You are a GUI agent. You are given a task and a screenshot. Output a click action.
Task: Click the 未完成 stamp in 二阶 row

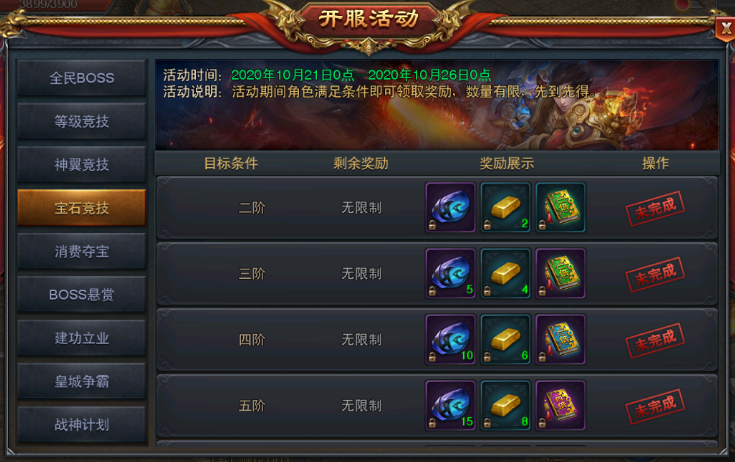pos(655,209)
